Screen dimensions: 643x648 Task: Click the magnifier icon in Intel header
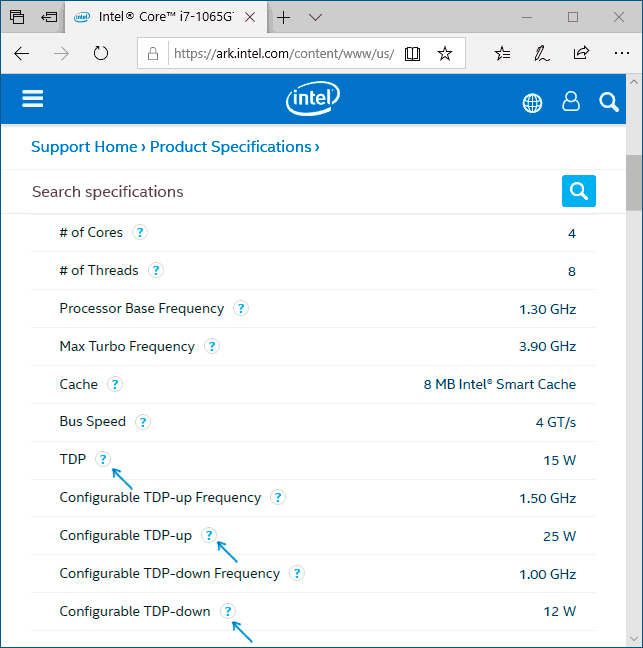[x=609, y=101]
